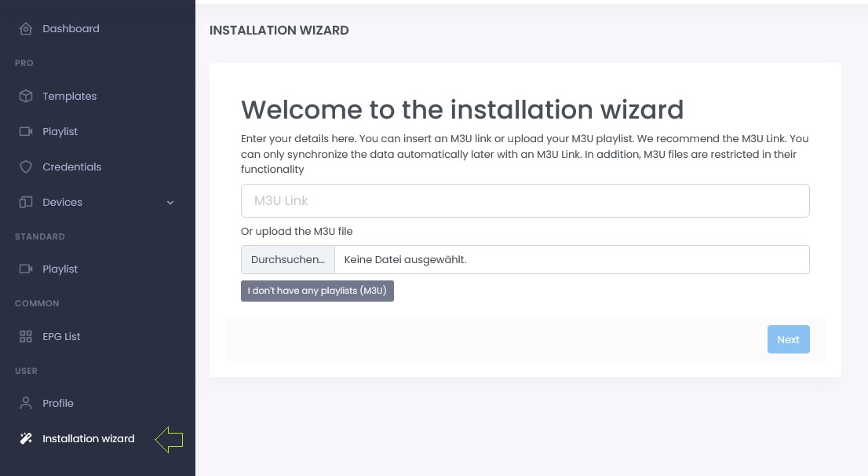Click the Templates cube icon
Viewport: 868px width, 476px height.
click(x=26, y=97)
